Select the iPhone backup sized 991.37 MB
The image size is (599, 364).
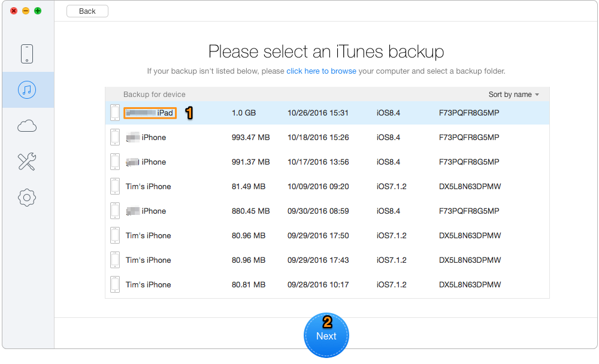click(x=327, y=162)
